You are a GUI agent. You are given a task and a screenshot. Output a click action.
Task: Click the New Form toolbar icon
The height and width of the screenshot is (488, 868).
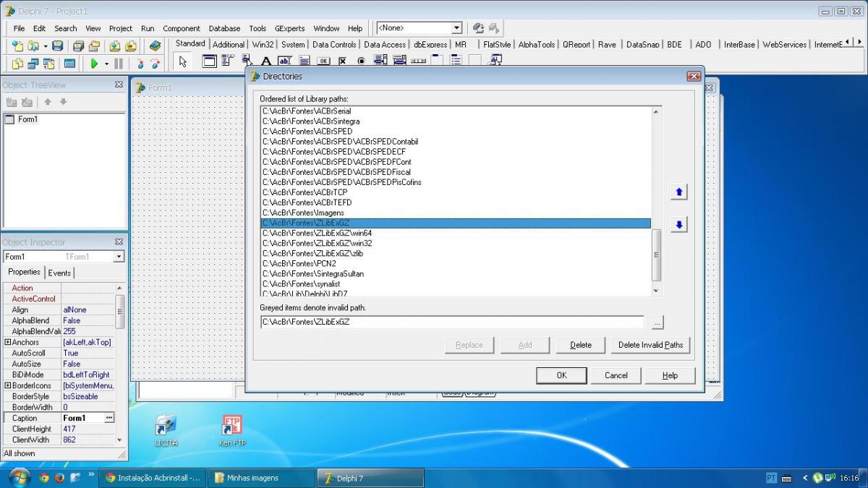[x=70, y=64]
